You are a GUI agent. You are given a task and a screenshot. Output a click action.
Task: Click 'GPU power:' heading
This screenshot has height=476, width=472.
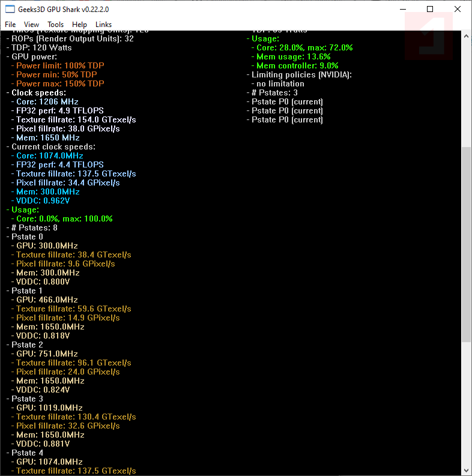(32, 57)
